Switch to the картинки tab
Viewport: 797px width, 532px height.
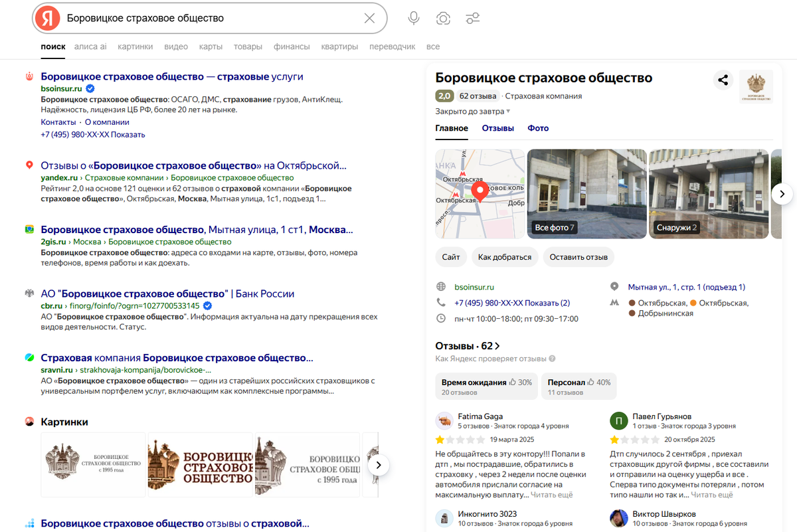click(135, 46)
